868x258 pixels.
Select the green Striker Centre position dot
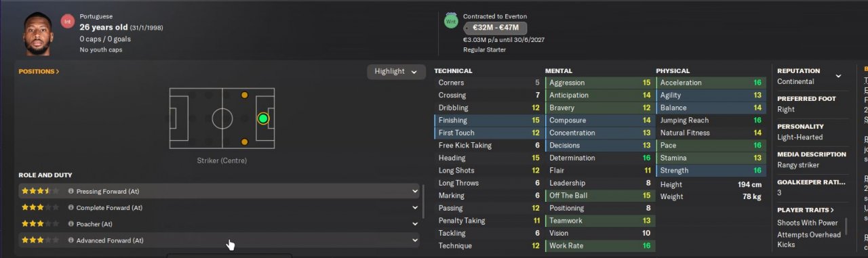tap(263, 119)
